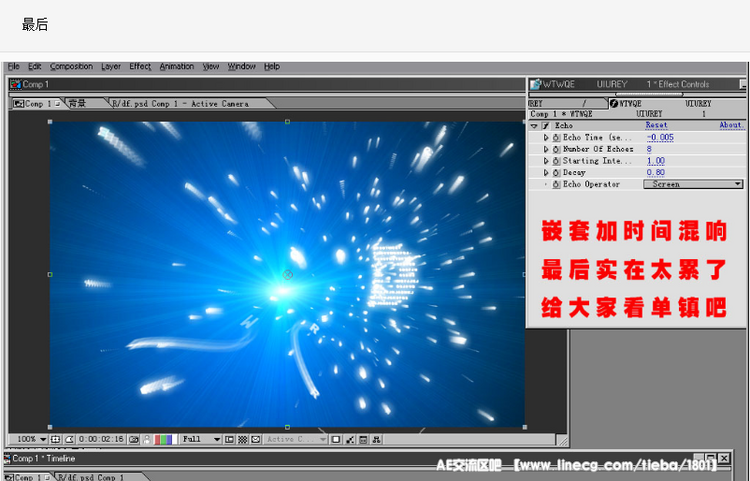
Task: Click the layer anchor point in viewer
Action: [x=287, y=274]
